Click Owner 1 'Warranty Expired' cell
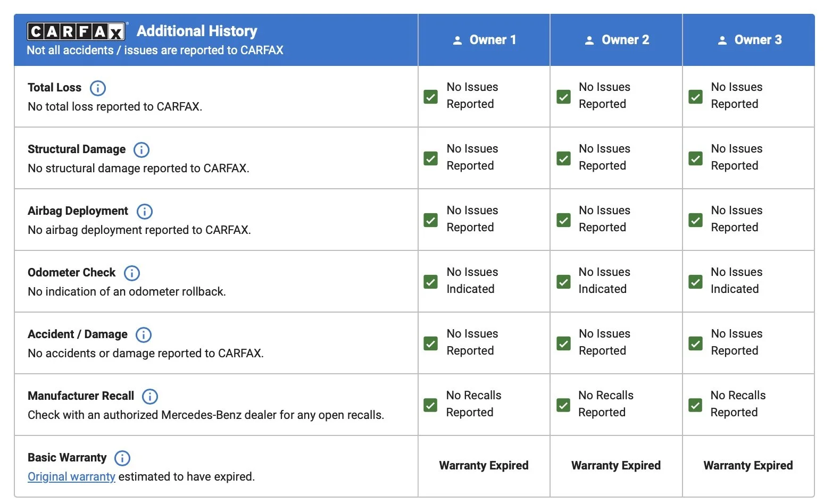Viewport: 832px width, 504px height. click(x=484, y=466)
